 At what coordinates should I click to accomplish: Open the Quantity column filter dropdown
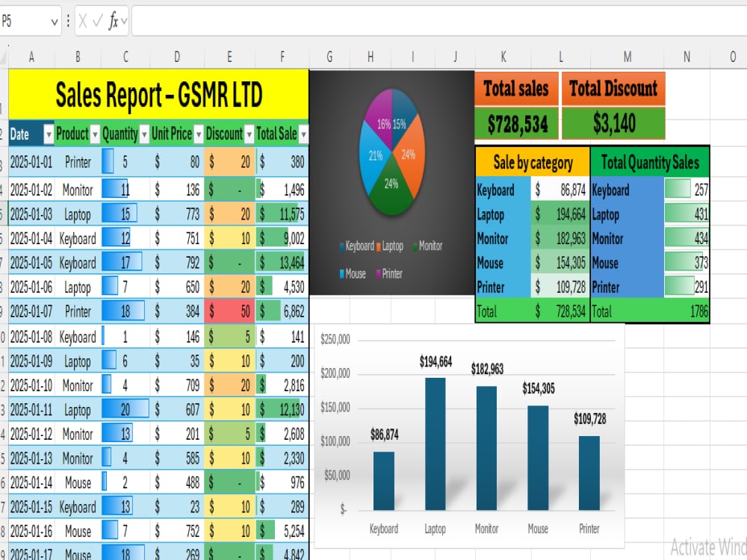click(144, 135)
